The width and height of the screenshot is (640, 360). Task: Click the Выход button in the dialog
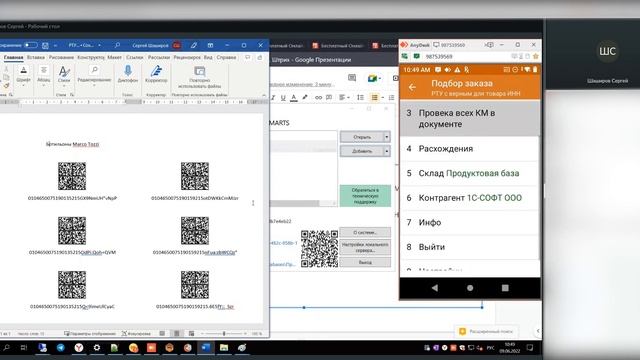tap(365, 262)
